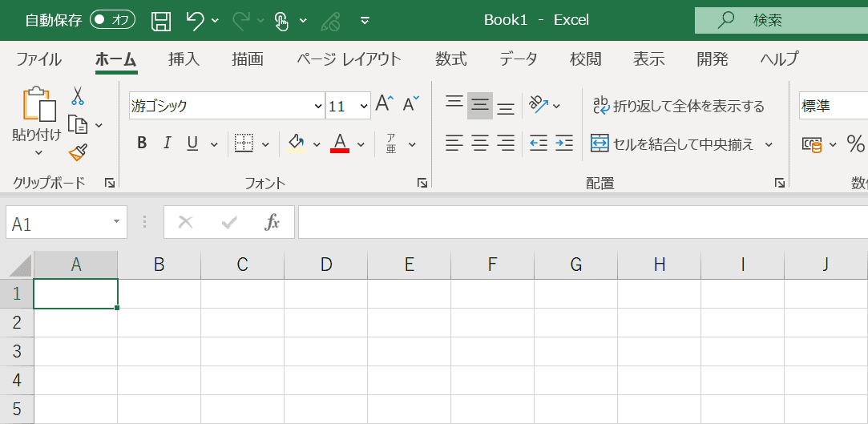Align cell text to the left
Image resolution: width=868 pixels, height=424 pixels.
coord(454,144)
